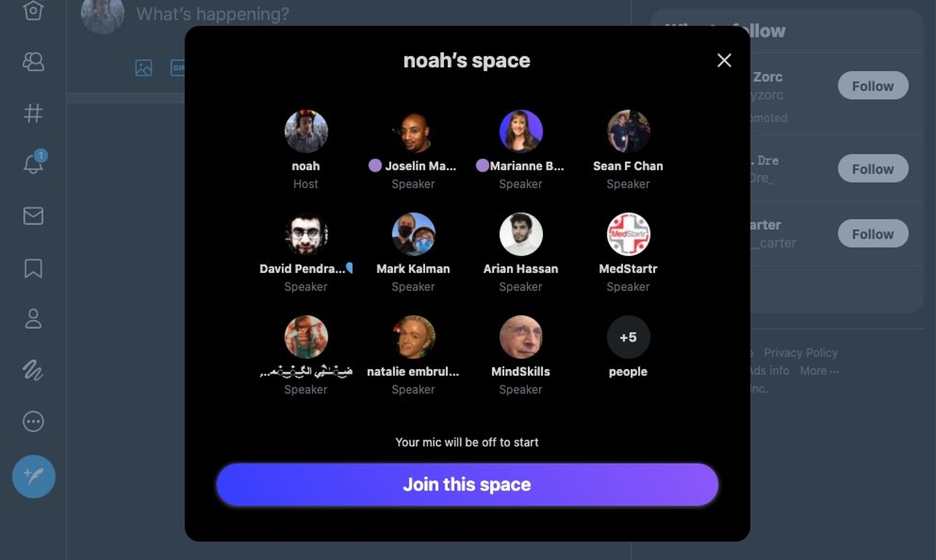This screenshot has height=560, width=936.
Task: Follow the Zorc account
Action: click(x=873, y=86)
